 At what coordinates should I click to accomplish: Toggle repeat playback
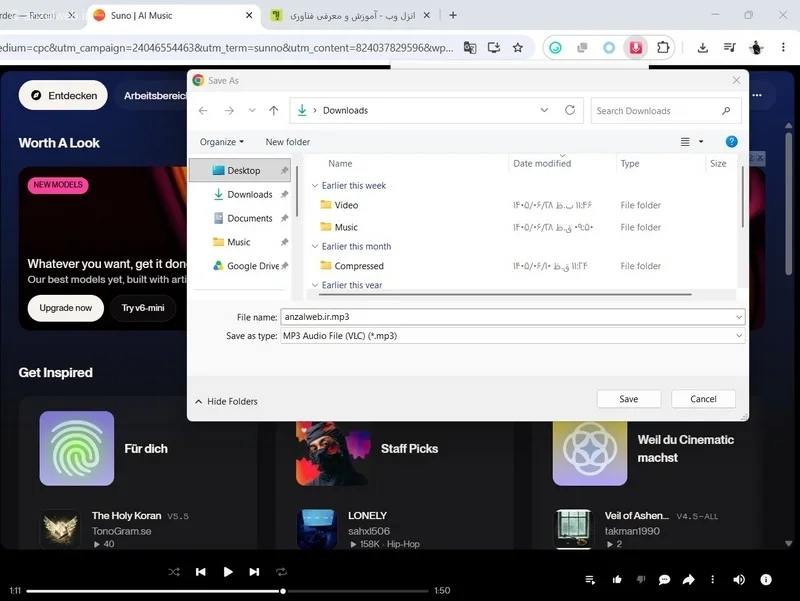[281, 572]
